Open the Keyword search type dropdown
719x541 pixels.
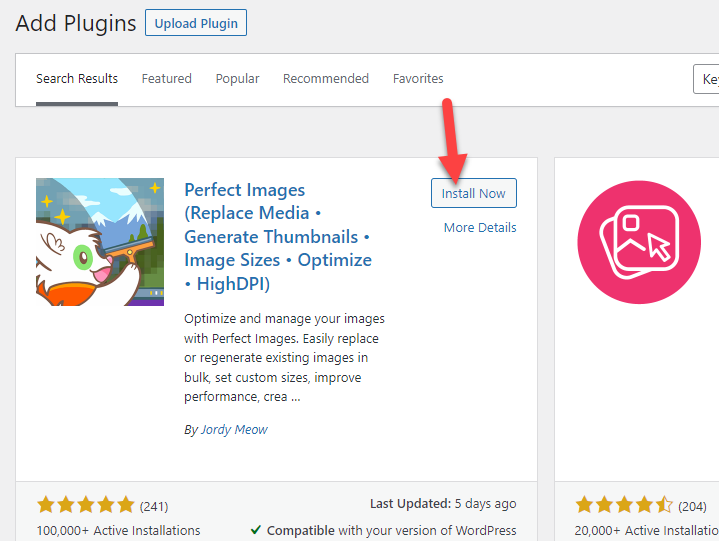coord(706,79)
